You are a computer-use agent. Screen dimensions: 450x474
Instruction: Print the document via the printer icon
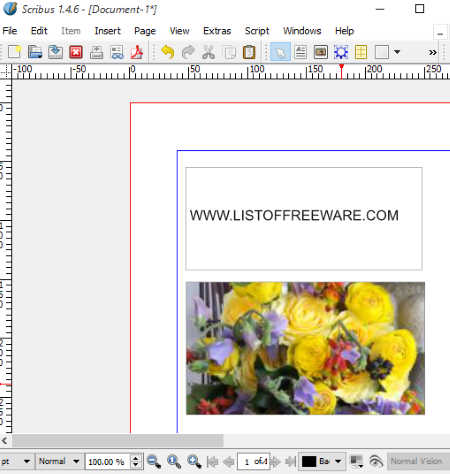(x=96, y=52)
